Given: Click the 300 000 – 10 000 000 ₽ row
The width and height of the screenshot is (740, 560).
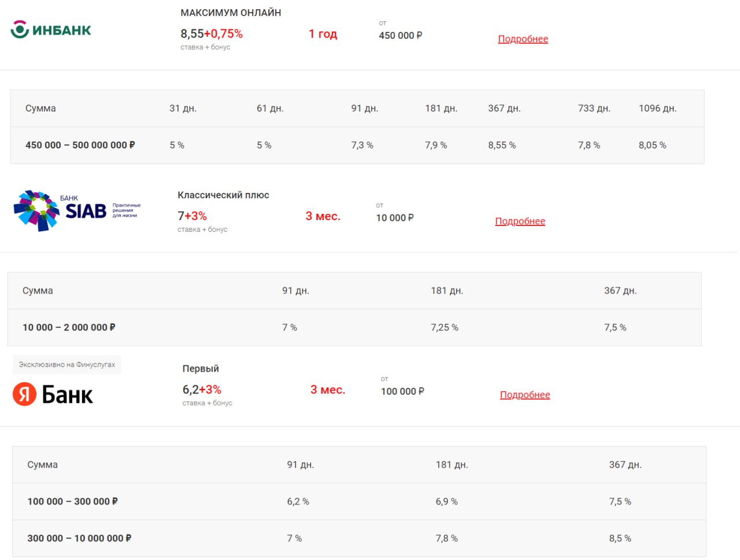Looking at the screenshot, I should pos(359,538).
